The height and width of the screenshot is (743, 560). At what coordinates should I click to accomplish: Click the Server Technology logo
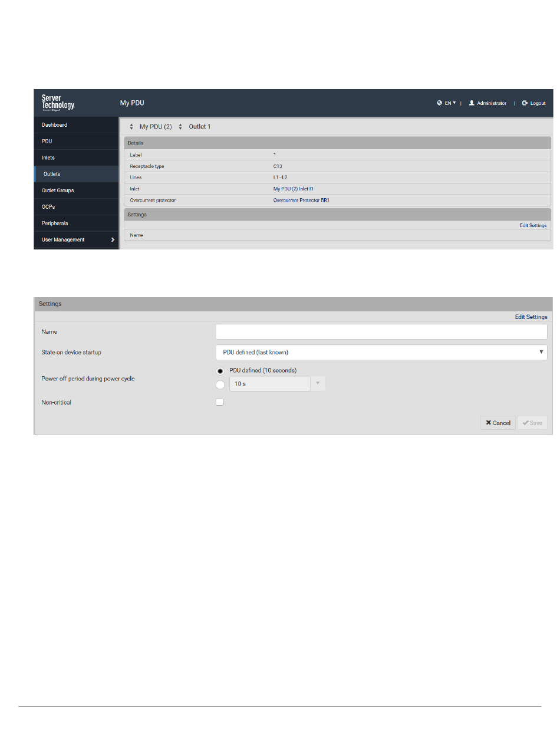(58, 103)
